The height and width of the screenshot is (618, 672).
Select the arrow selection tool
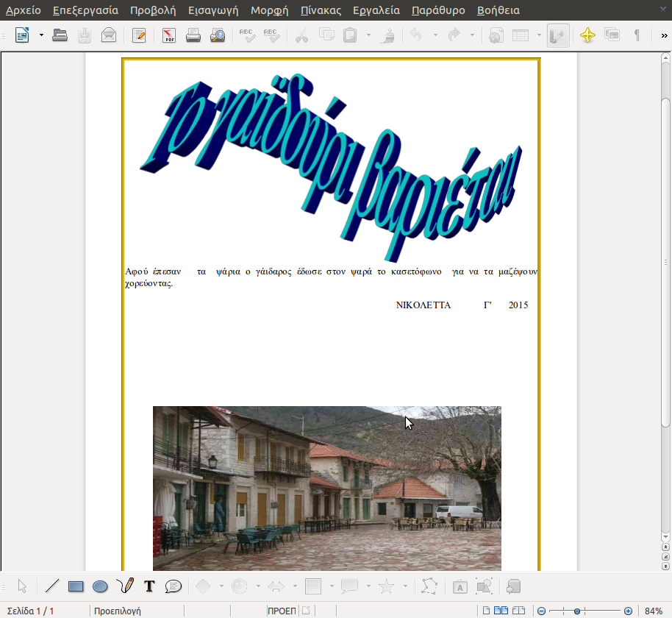click(22, 586)
